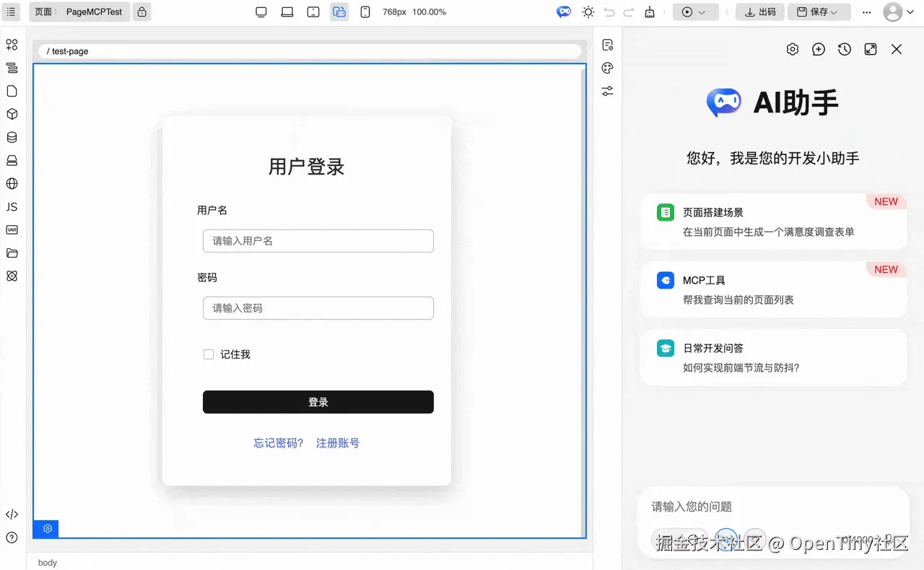The image size is (924, 570).
Task: Click the broom clear-canvas icon
Action: coord(650,12)
